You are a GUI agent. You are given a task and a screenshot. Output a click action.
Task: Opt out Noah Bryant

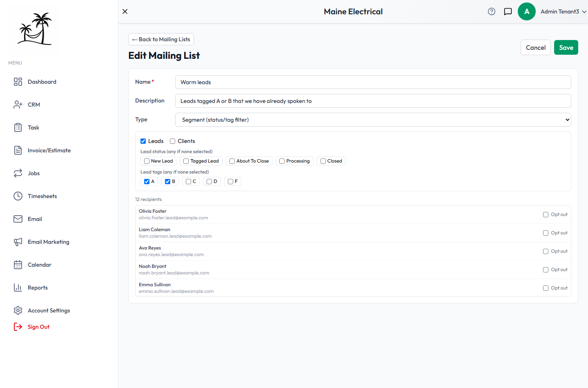coord(546,270)
